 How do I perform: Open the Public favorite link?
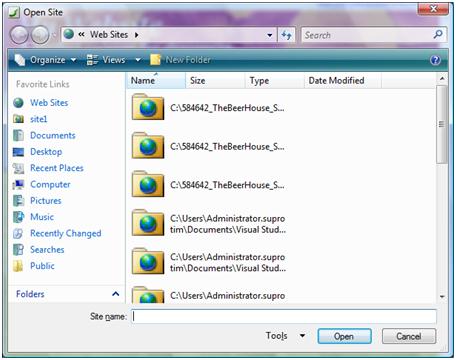[42, 266]
